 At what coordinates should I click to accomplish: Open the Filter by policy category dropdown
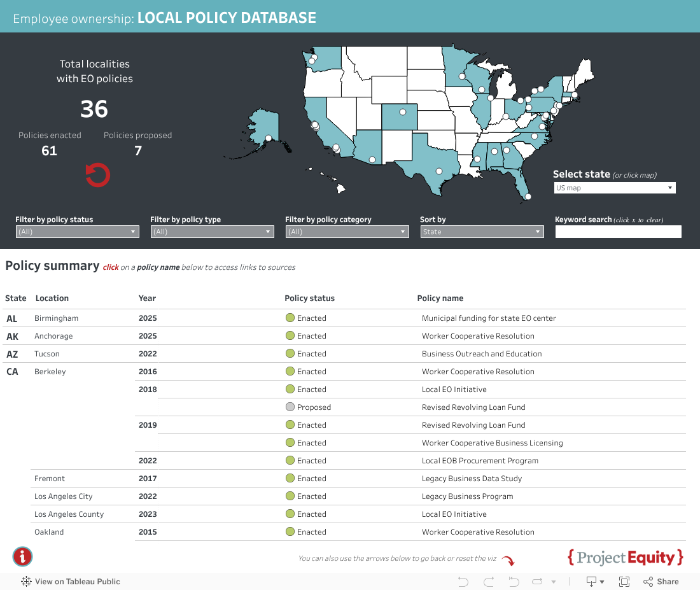point(347,232)
